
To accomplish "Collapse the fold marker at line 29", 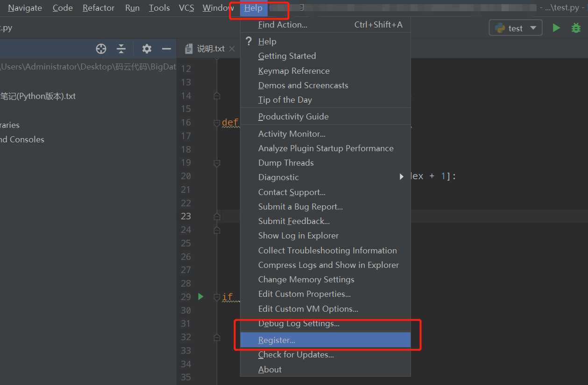I will pos(217,297).
